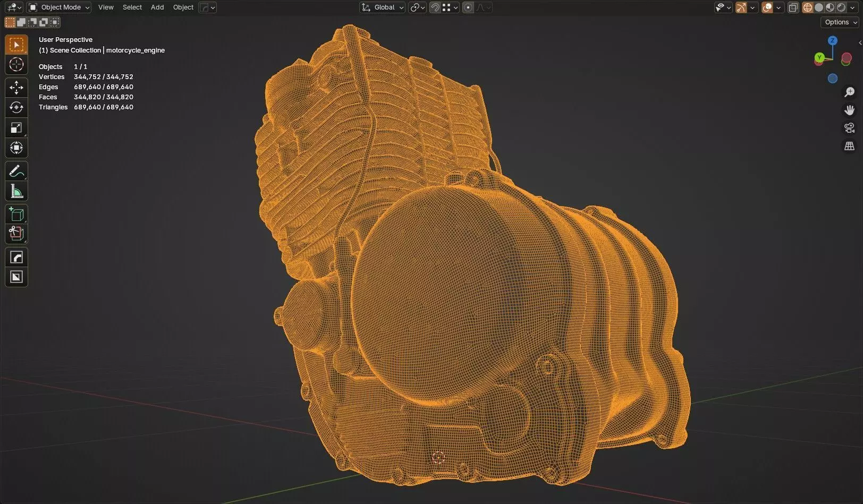Screen dimensions: 863x504
Task: Activate the Rotate tool
Action: (x=16, y=108)
